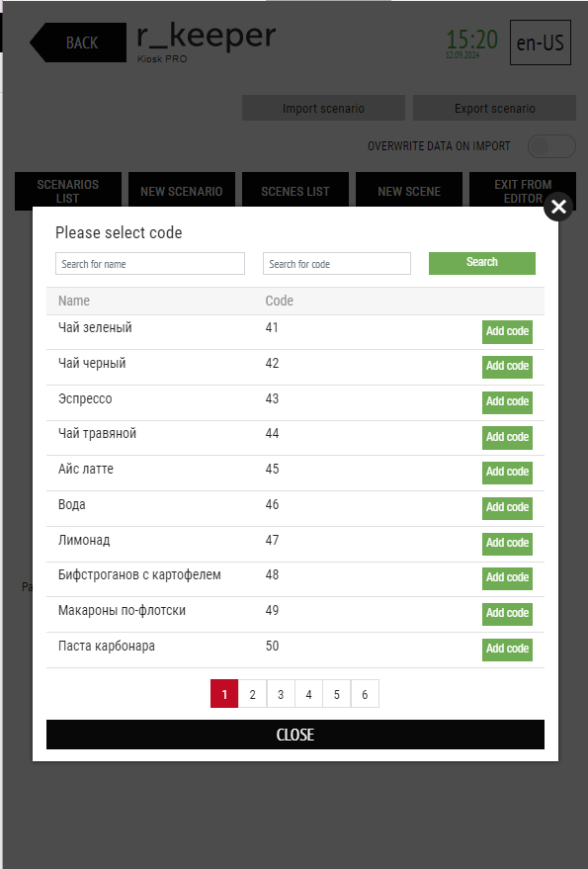Go to page 6 of results

pos(365,694)
